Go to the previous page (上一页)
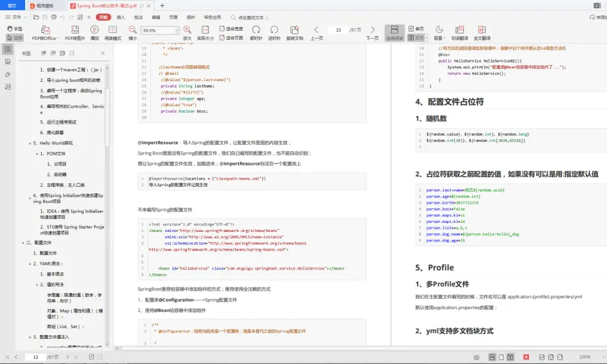This screenshot has width=607, height=364. pos(316,33)
